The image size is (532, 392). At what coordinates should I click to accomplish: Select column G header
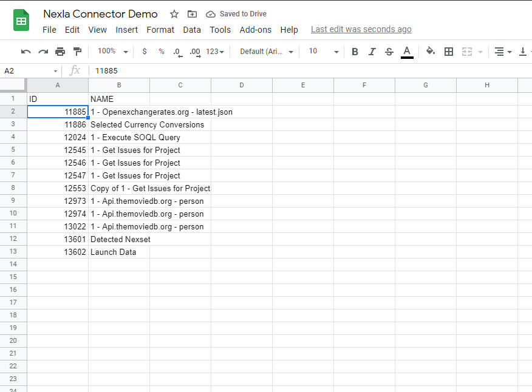tap(426, 85)
